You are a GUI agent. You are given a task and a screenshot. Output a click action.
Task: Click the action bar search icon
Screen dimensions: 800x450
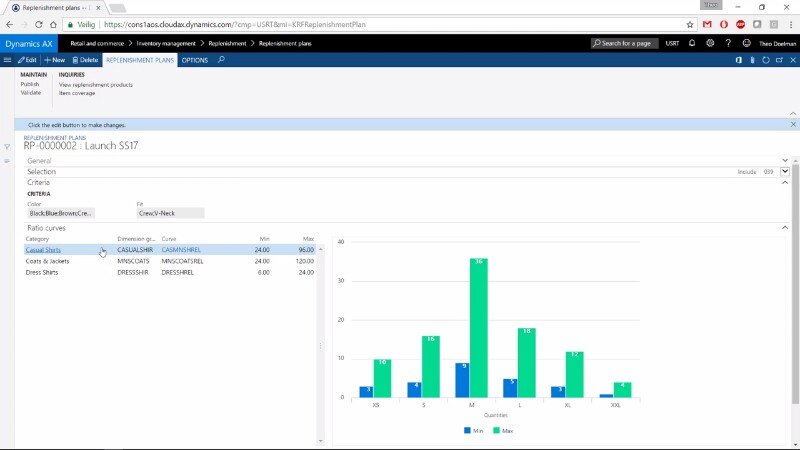(221, 60)
